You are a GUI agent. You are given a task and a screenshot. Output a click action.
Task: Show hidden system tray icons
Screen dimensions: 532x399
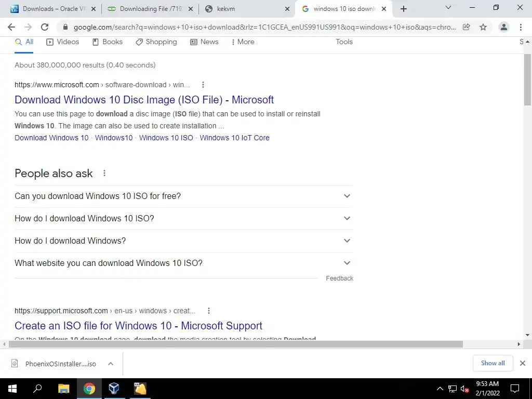[440, 389]
